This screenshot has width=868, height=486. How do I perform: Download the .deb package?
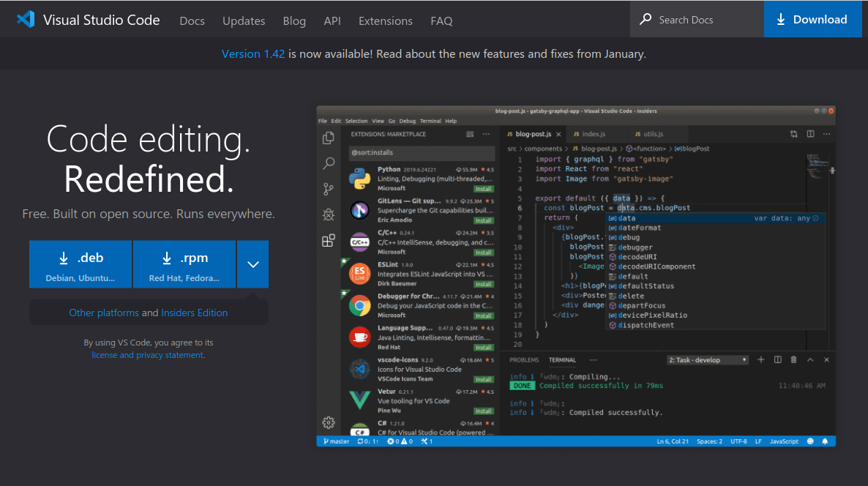point(81,264)
